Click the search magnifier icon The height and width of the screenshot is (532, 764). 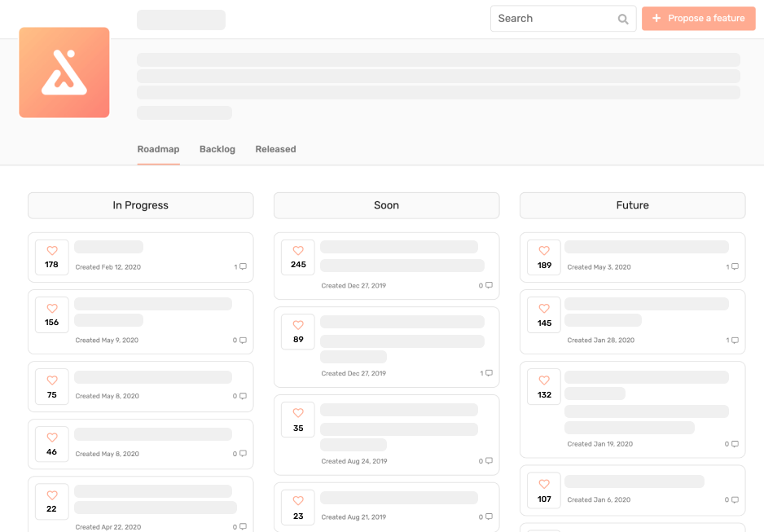(x=623, y=19)
